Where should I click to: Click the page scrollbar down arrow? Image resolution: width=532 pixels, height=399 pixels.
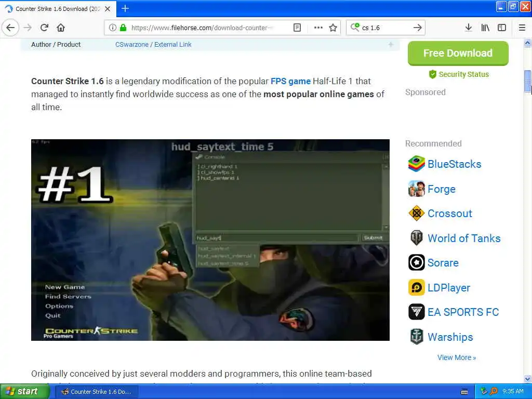pos(528,379)
